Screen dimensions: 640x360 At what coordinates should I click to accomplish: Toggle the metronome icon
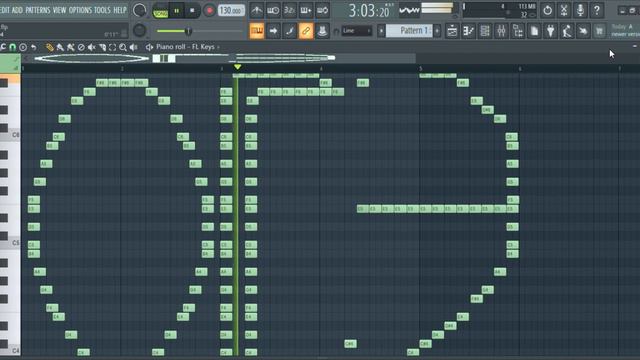click(257, 10)
